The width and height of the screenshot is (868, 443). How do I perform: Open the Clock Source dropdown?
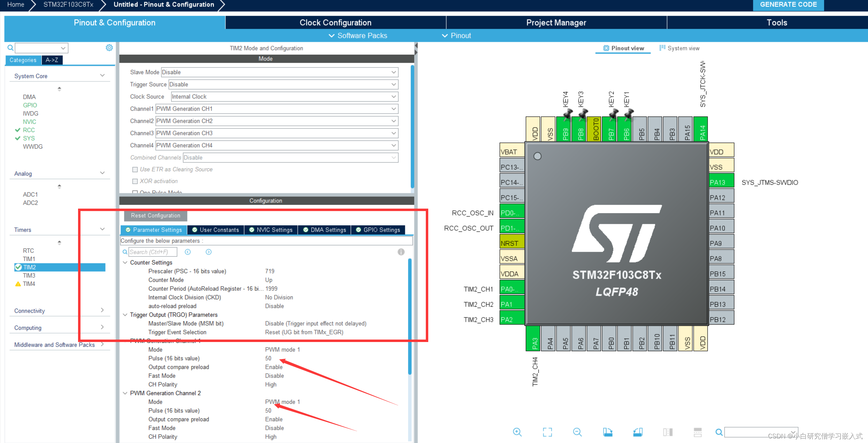284,96
